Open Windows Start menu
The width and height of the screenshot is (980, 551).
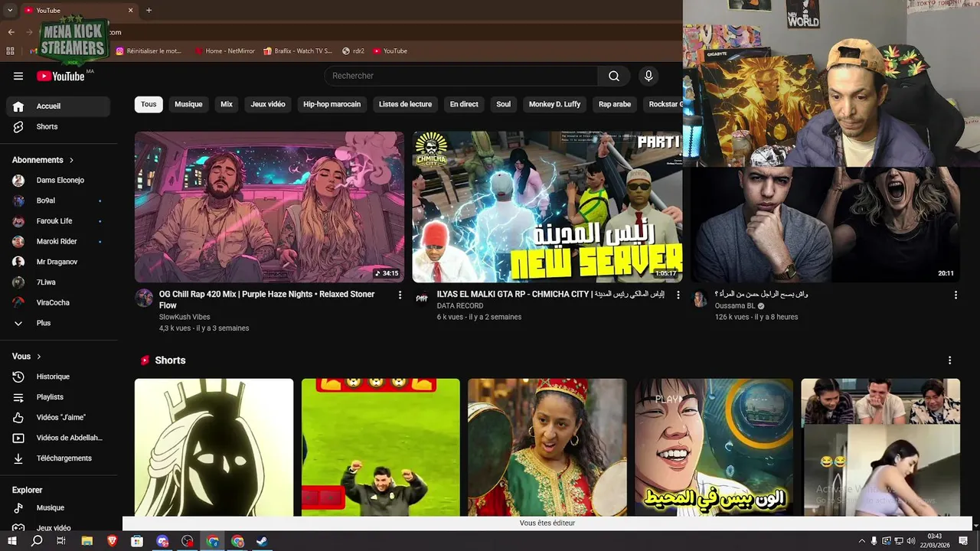tap(12, 541)
